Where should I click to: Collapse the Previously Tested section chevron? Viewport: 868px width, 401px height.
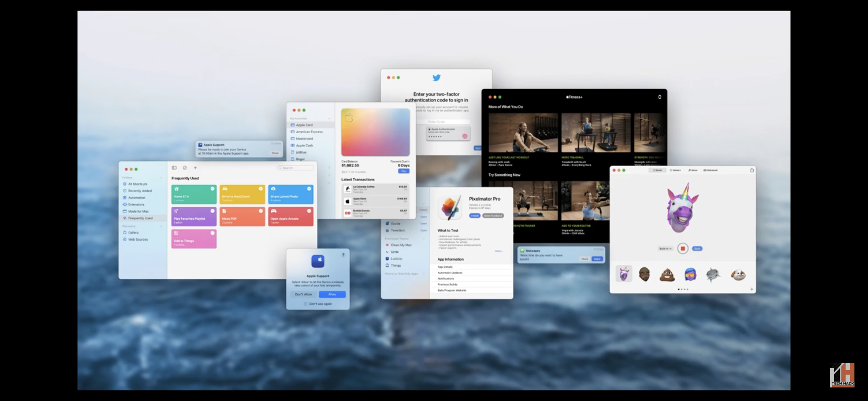pos(424,239)
